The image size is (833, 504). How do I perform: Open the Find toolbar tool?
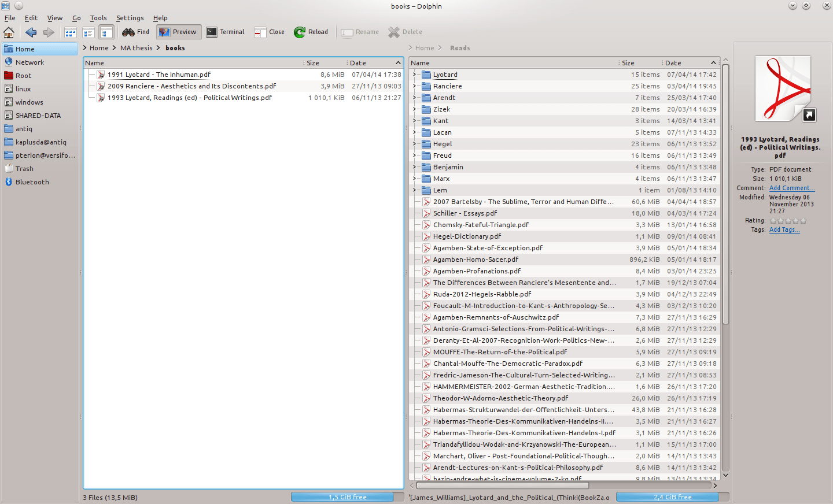tap(135, 32)
